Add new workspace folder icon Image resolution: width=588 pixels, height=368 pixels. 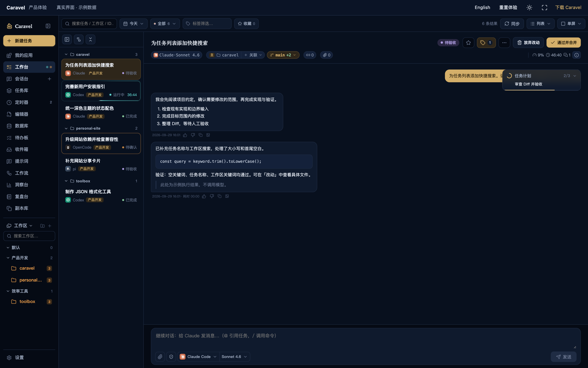pyautogui.click(x=42, y=226)
